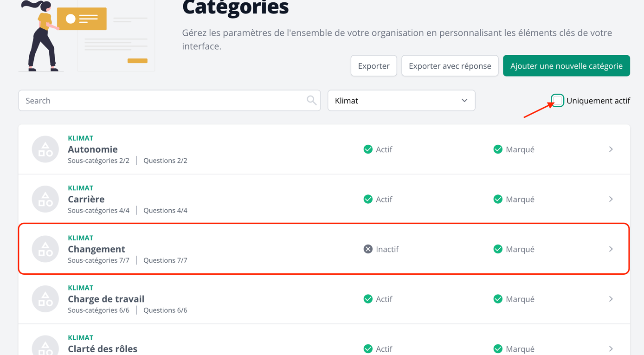Click Questions 7/7 under Changement
644x355 pixels.
[165, 260]
